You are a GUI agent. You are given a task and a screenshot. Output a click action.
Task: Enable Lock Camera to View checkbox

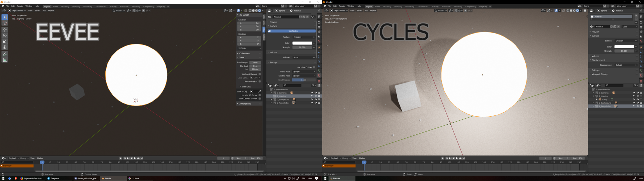pyautogui.click(x=260, y=99)
